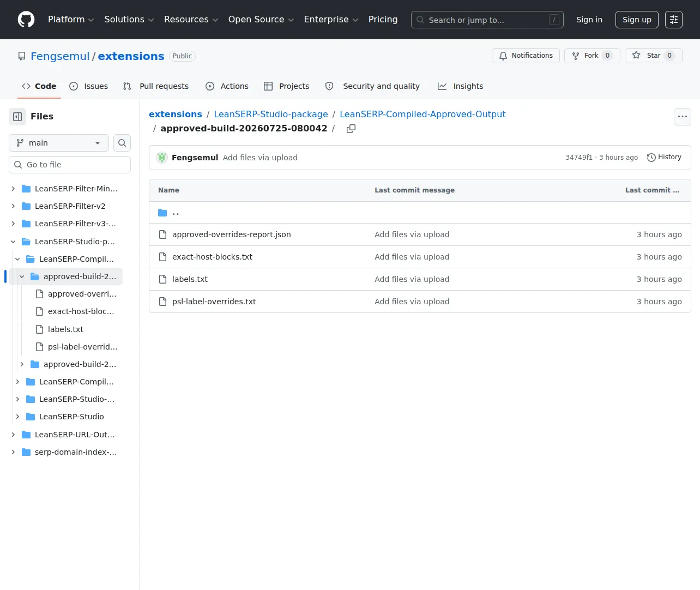The height and width of the screenshot is (590, 700).
Task: Expand the LeanSERP-URL-Out folder chevron
Action: (x=13, y=435)
